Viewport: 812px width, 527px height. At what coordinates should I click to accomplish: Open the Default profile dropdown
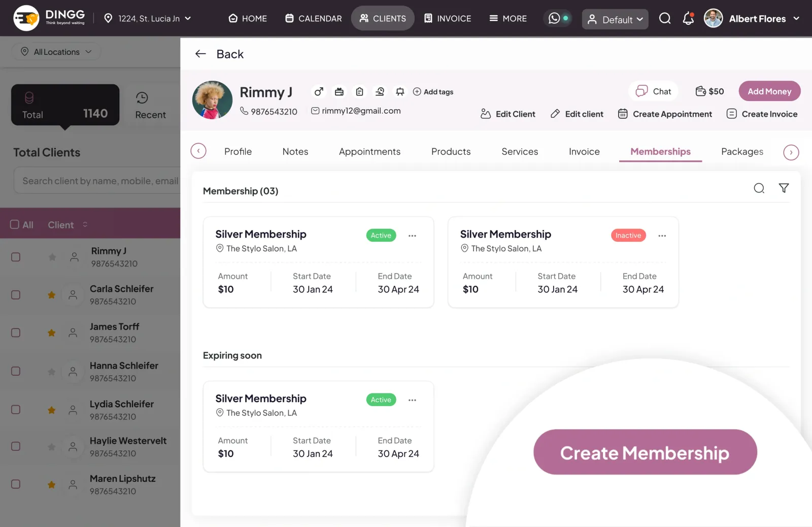[615, 19]
